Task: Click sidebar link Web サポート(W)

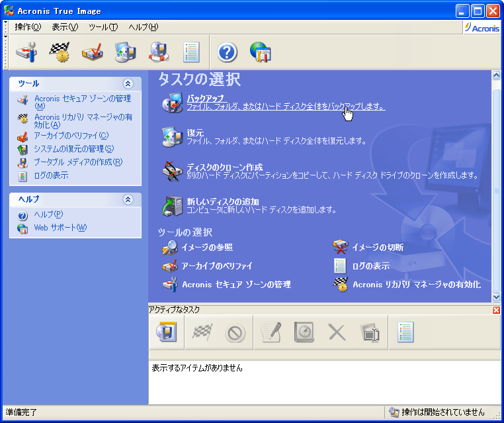Action: coord(60,228)
